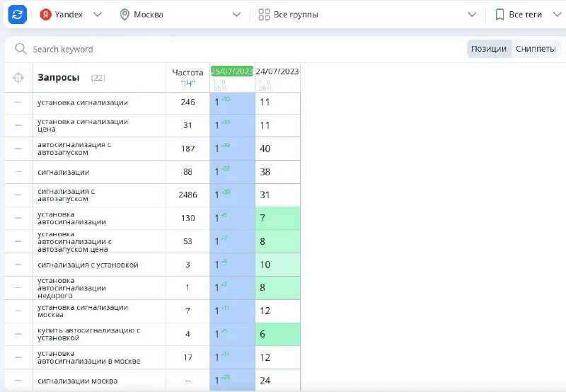The width and height of the screenshot is (566, 392).
Task: Click the dash icon for установка сигнализации row
Action: (18, 102)
